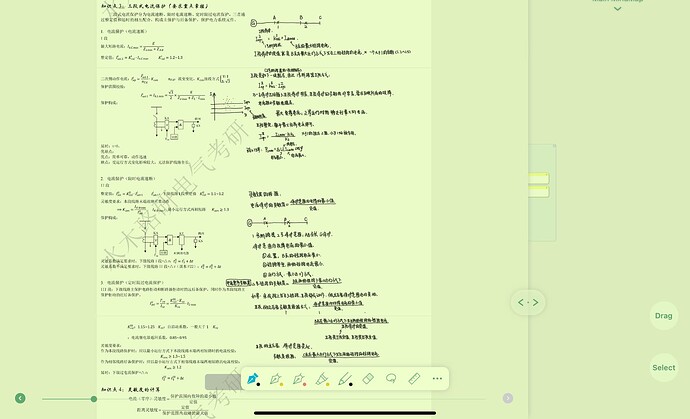Pick the ruler tool
Screen dimensions: 690x419
(414, 379)
